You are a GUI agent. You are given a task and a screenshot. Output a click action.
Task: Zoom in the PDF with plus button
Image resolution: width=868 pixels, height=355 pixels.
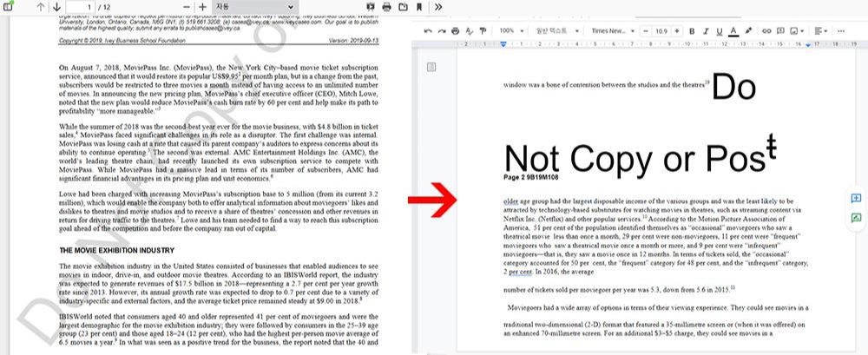pyautogui.click(x=202, y=7)
